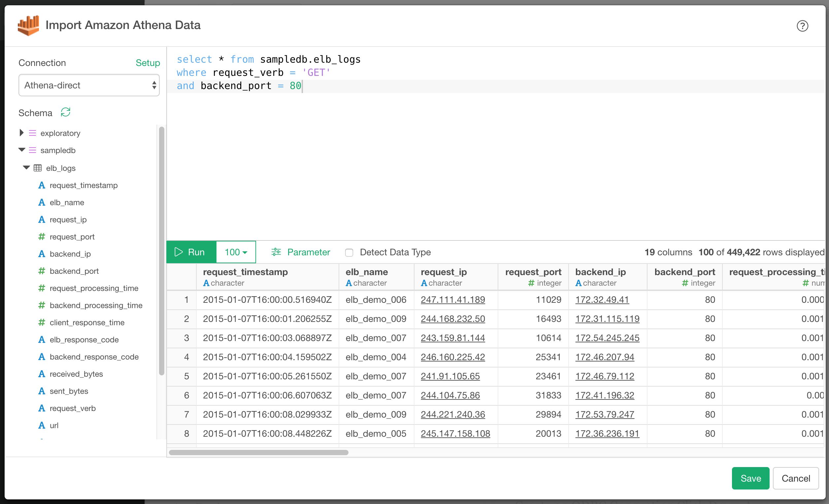Viewport: 829px width, 504px height.
Task: Click the elb_logs table icon
Action: point(38,168)
